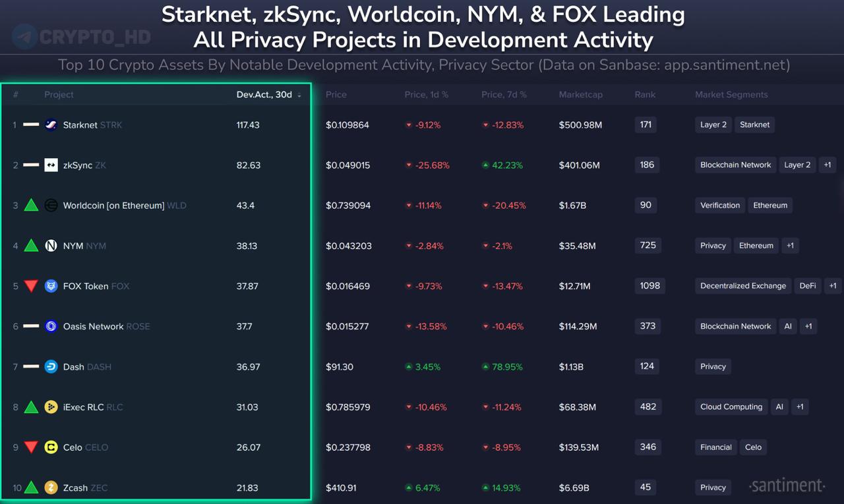The height and width of the screenshot is (504, 844).
Task: Click the santiment logo watermark
Action: tap(787, 486)
